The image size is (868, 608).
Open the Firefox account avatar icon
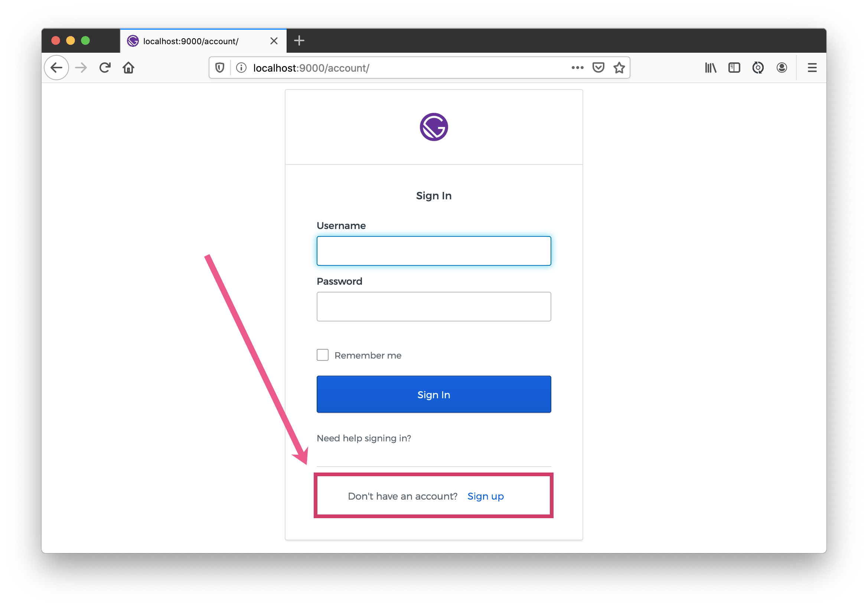pyautogui.click(x=782, y=68)
